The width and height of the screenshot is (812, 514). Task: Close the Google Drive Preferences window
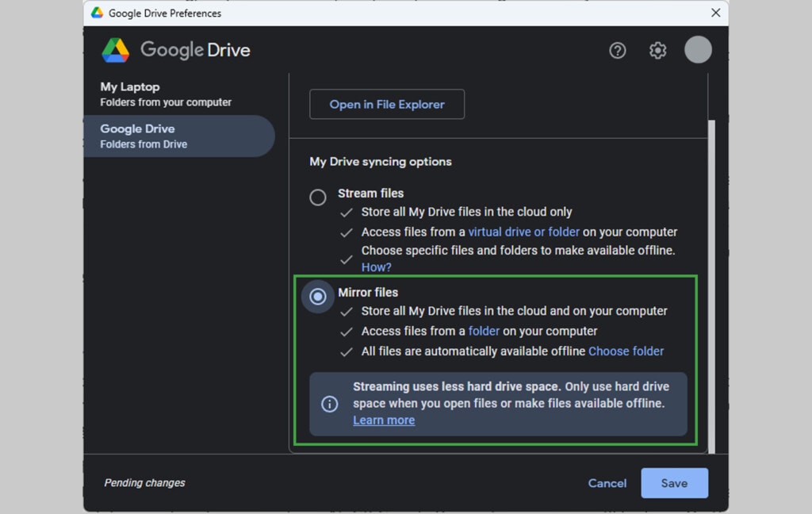pyautogui.click(x=715, y=13)
